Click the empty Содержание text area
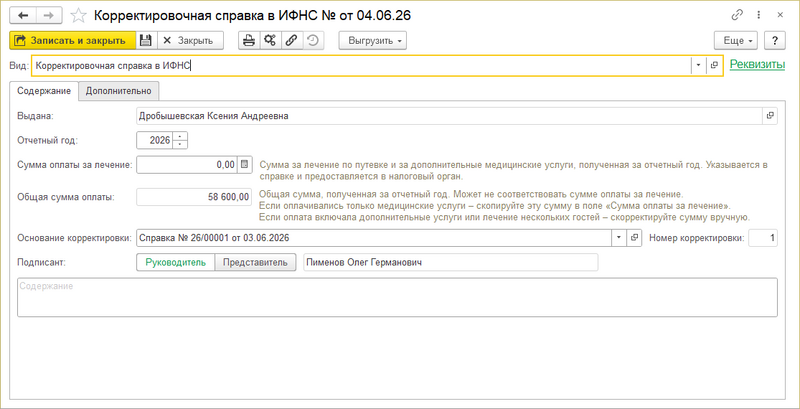Screen dimensions: 800x409 tap(397, 297)
